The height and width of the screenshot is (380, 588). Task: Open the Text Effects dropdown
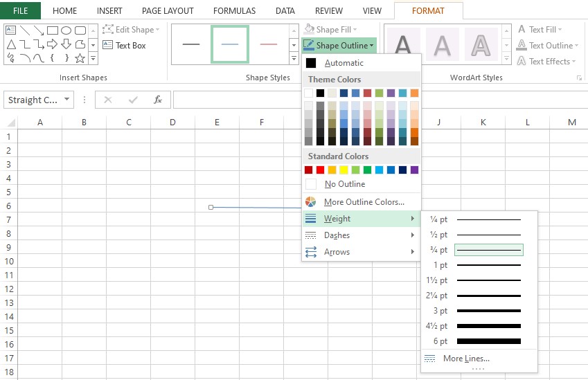(546, 61)
